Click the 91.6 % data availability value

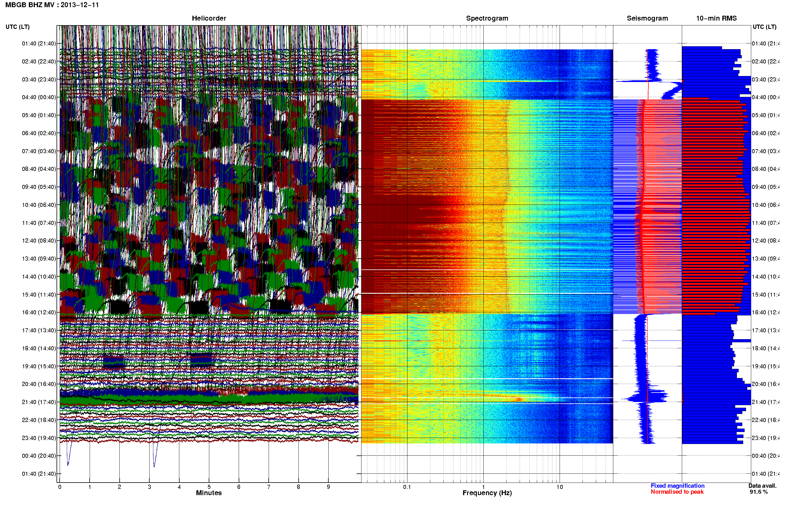pos(758,492)
